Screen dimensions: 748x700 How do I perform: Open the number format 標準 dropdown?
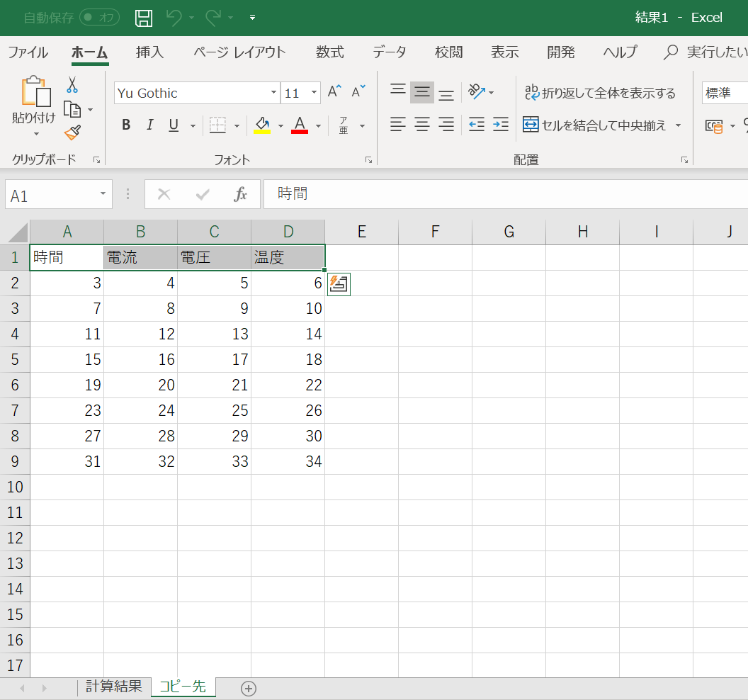[x=725, y=93]
